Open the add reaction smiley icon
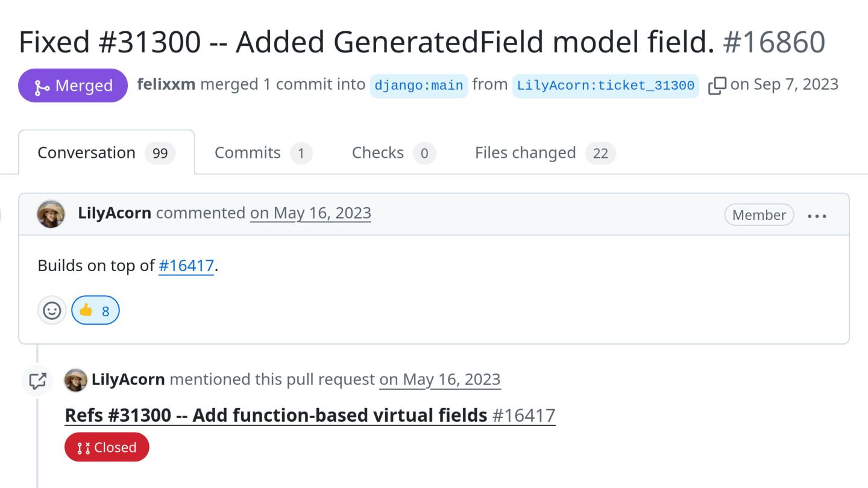868x488 pixels. coord(52,310)
